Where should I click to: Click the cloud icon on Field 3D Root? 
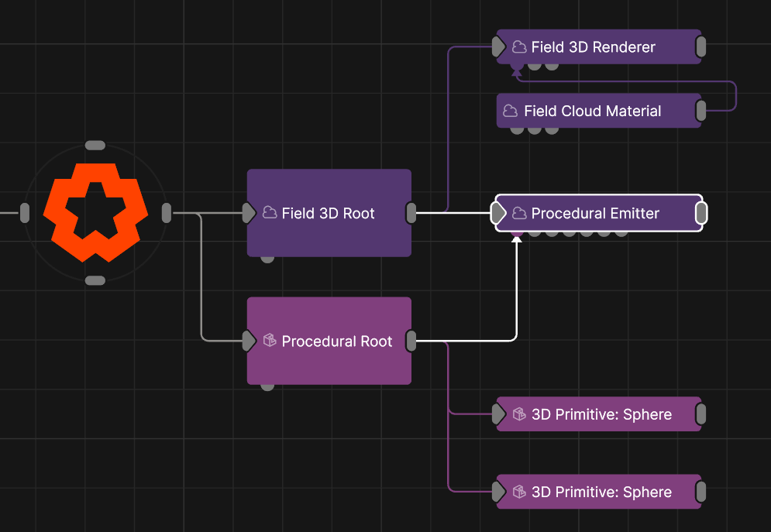click(270, 213)
